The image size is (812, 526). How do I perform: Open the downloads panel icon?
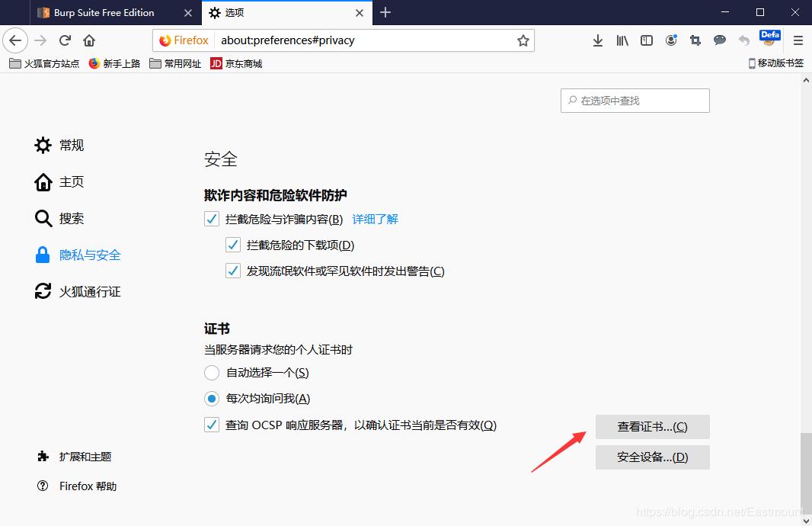tap(597, 40)
